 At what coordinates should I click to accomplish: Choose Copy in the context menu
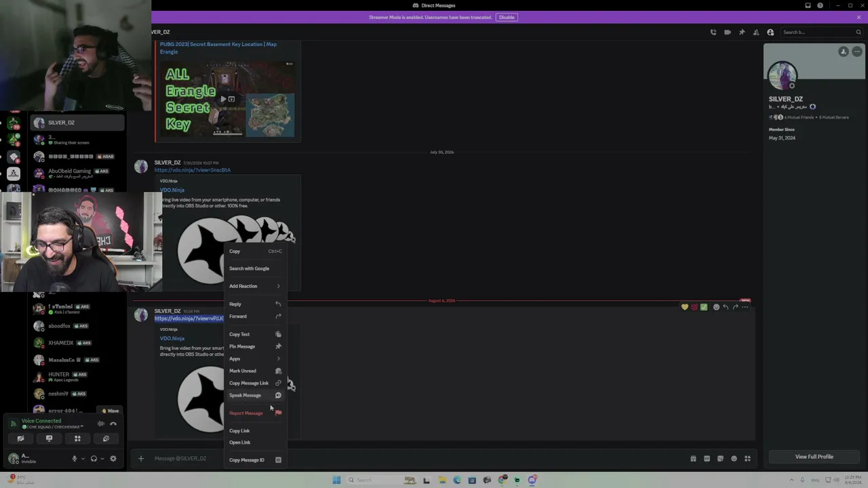[x=255, y=251]
